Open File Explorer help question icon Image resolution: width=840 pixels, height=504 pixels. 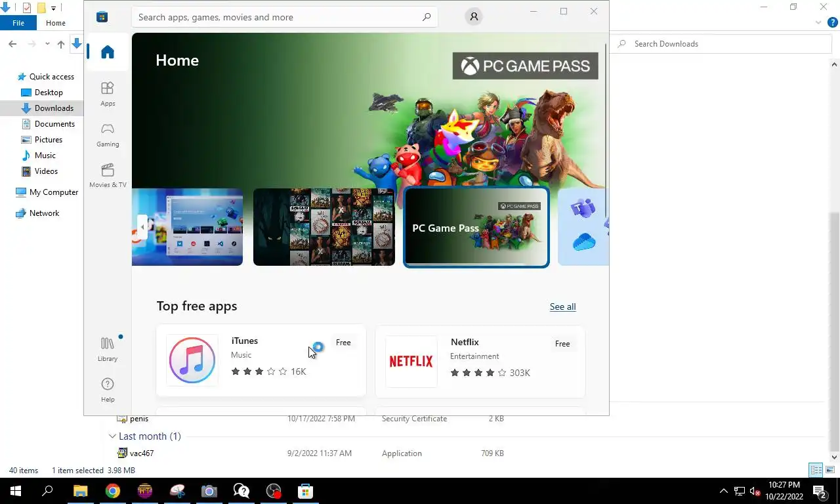point(833,23)
